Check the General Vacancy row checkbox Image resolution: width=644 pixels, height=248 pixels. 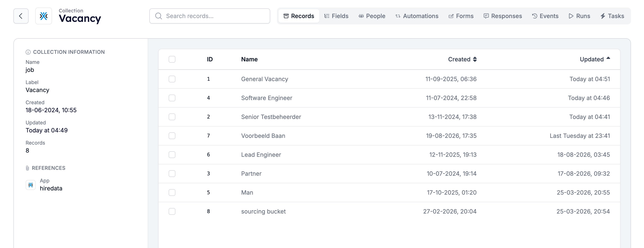[172, 79]
